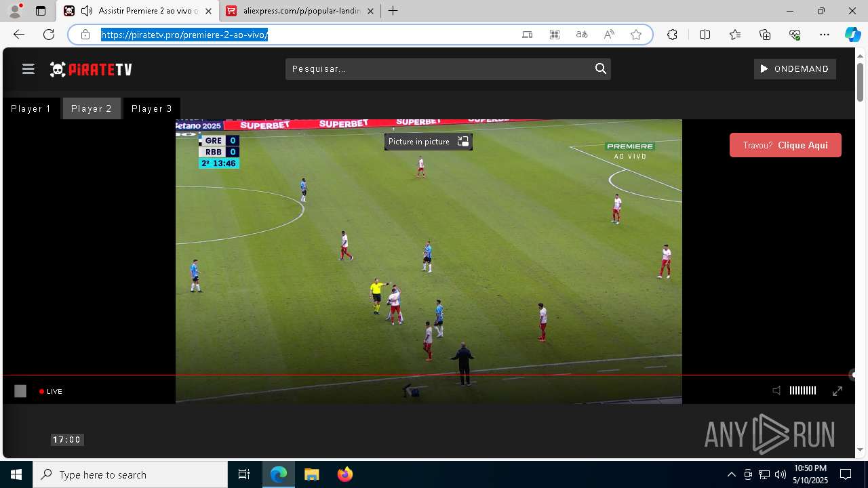The image size is (868, 488).
Task: Switch to Player 3 tab
Action: (152, 108)
